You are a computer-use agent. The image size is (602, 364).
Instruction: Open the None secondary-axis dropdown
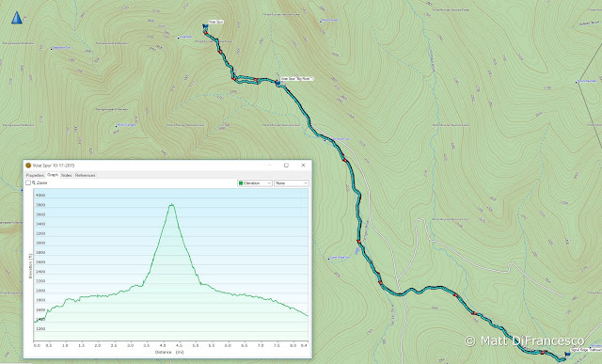coord(291,183)
